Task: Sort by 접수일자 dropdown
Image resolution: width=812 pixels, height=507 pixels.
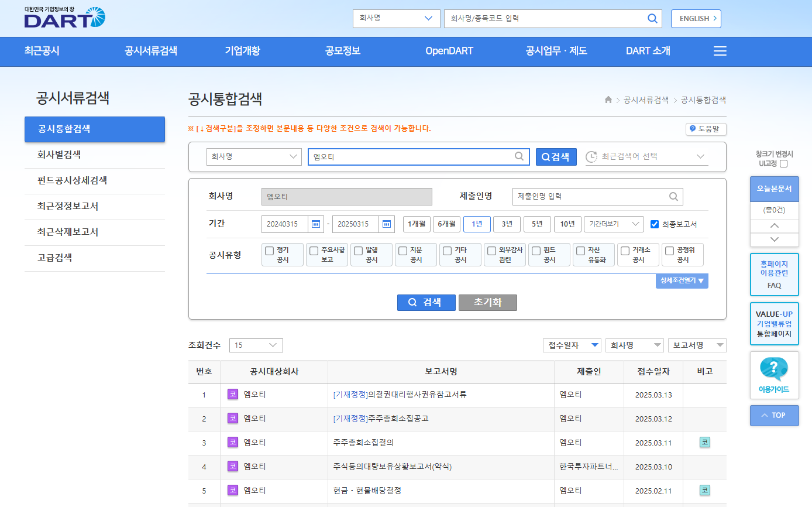Action: 572,345
